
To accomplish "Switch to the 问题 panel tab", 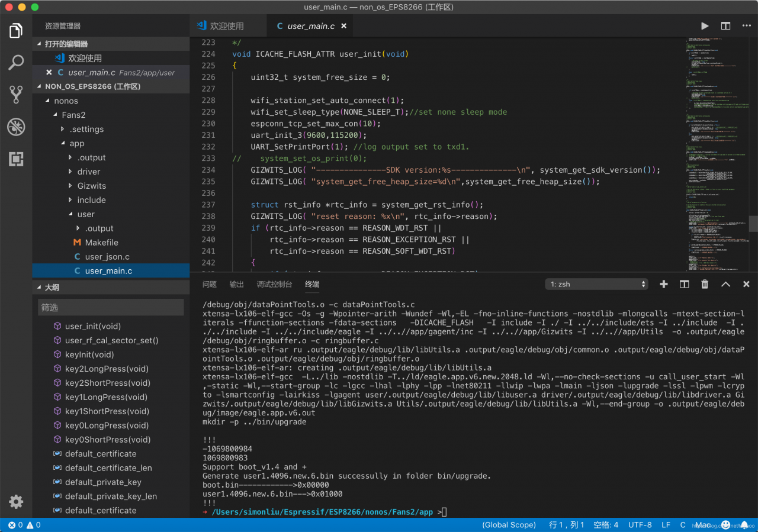I will 210,284.
